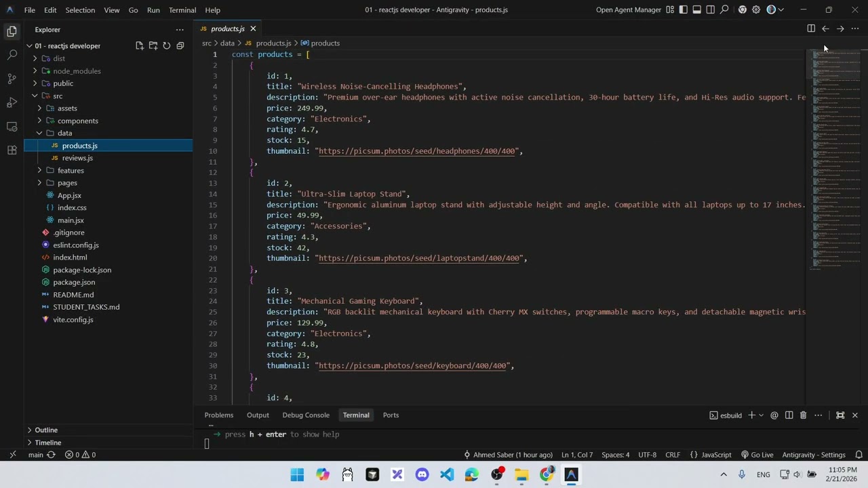The width and height of the screenshot is (868, 488).
Task: Open notifications bell in status bar
Action: tap(859, 455)
